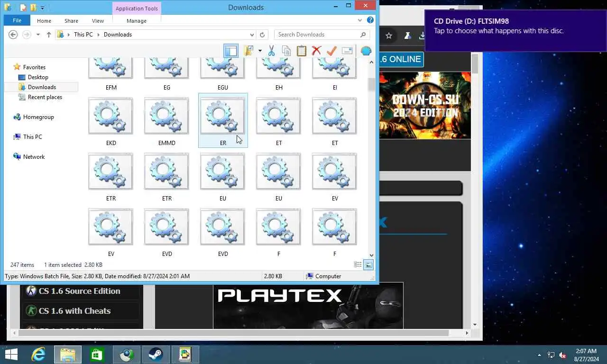Toggle the pane layout button in toolbar

pos(231,51)
